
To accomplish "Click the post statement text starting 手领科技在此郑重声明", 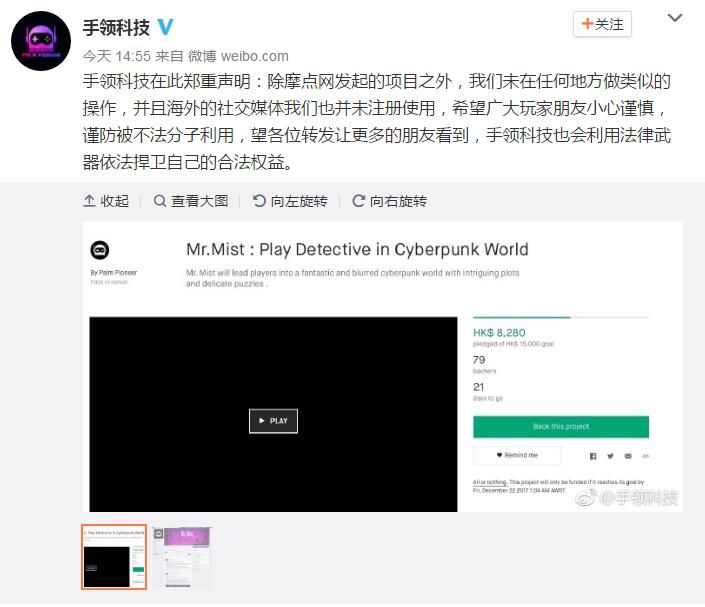I will point(377,122).
